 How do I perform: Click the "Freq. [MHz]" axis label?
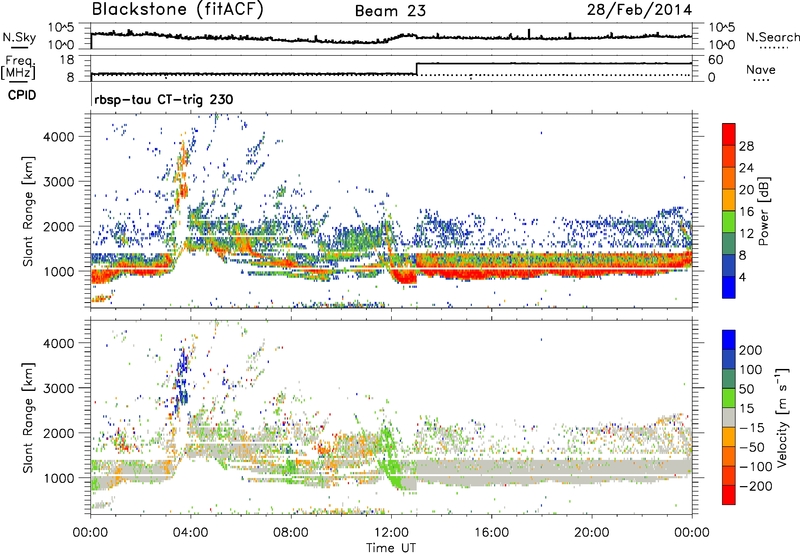[x=18, y=67]
